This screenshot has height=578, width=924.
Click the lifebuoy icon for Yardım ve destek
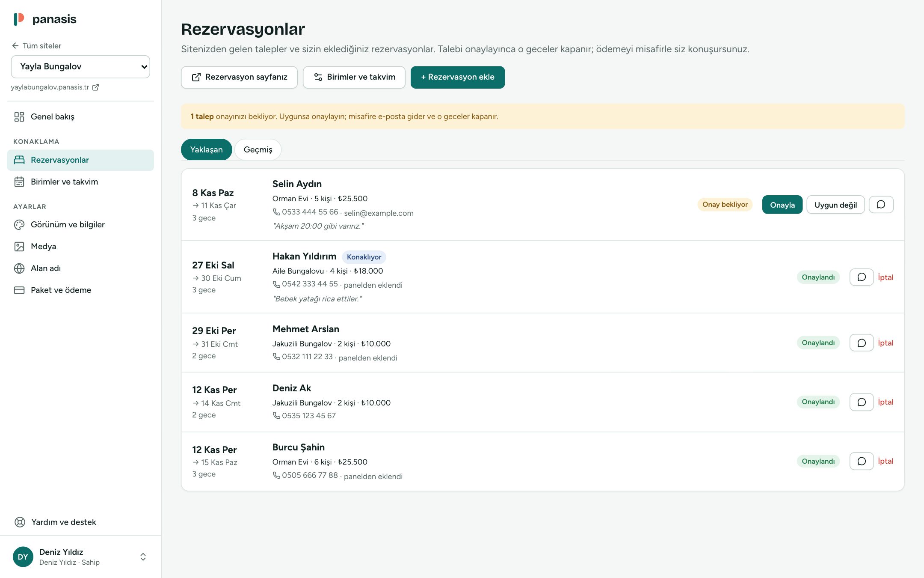pos(20,522)
